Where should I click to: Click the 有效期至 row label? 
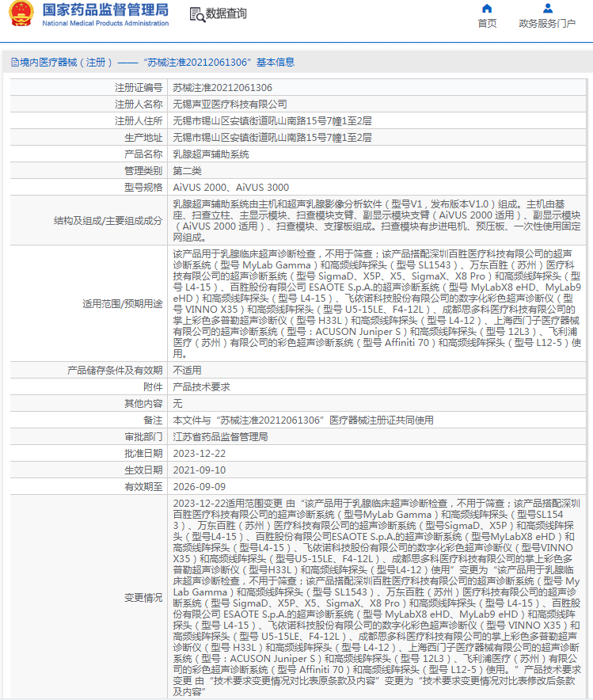tap(143, 487)
